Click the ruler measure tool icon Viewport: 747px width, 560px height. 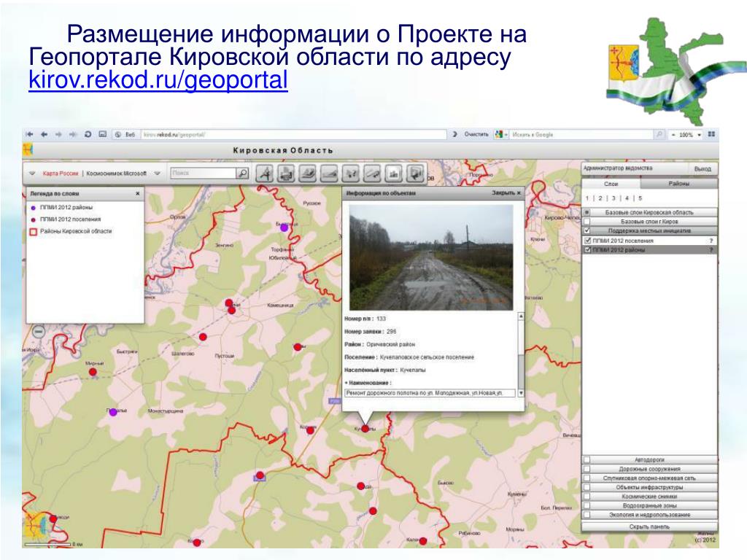coord(372,174)
